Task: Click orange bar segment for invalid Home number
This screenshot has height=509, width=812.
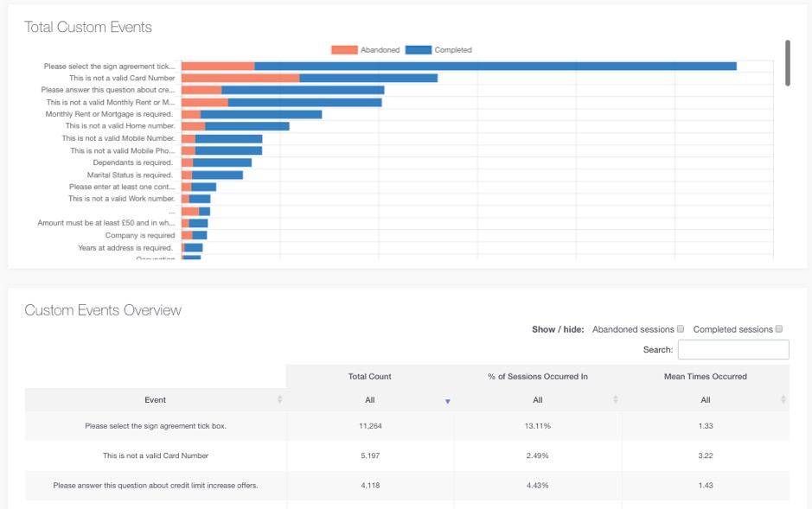Action: point(193,126)
